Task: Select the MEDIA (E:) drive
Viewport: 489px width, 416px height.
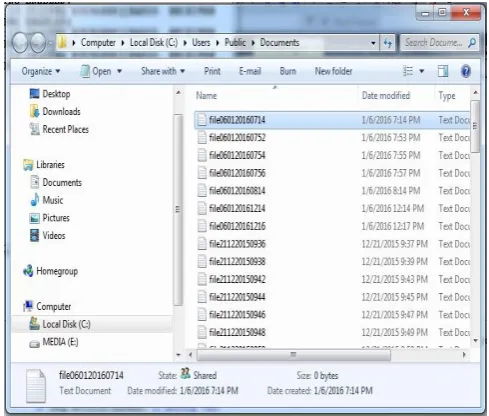Action: (x=60, y=342)
